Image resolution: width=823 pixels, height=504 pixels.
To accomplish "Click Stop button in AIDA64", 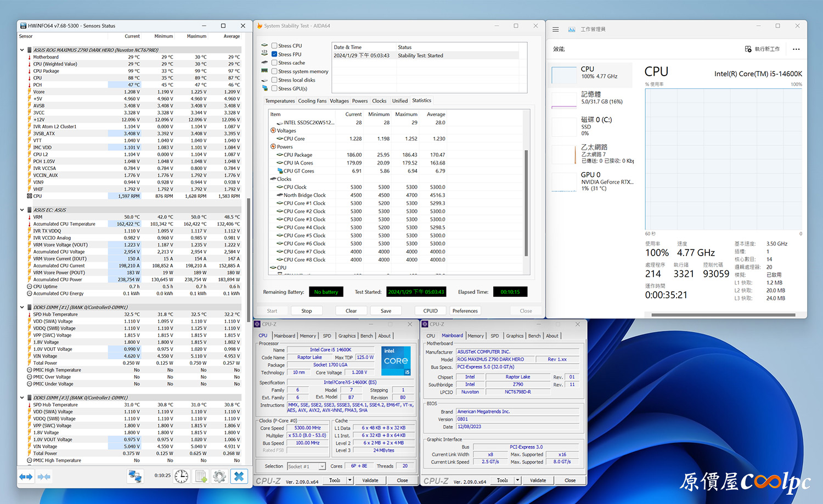I will [x=307, y=311].
